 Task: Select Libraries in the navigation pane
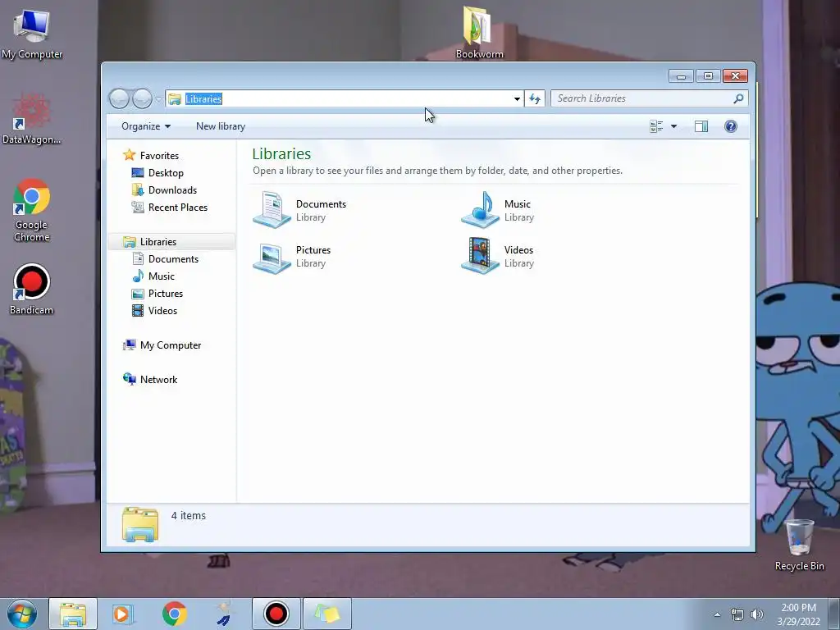tap(171, 242)
